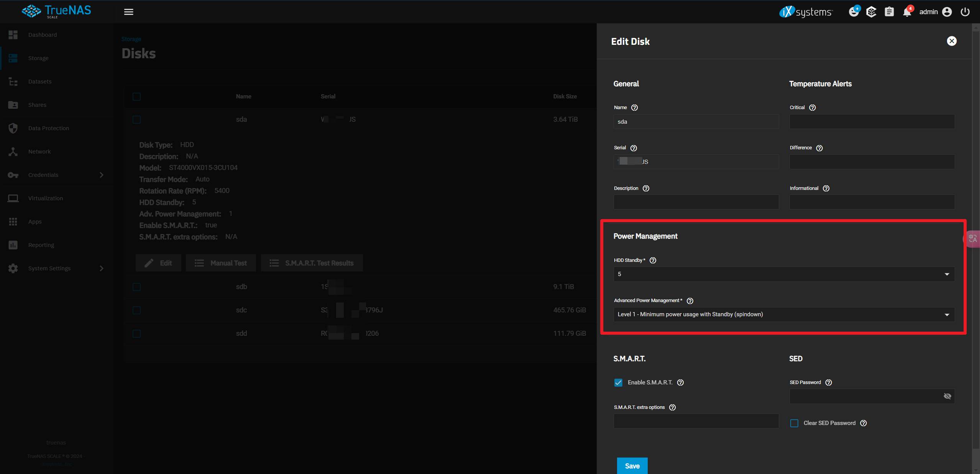Image resolution: width=980 pixels, height=474 pixels.
Task: Check the Clear SED Password box
Action: (794, 423)
